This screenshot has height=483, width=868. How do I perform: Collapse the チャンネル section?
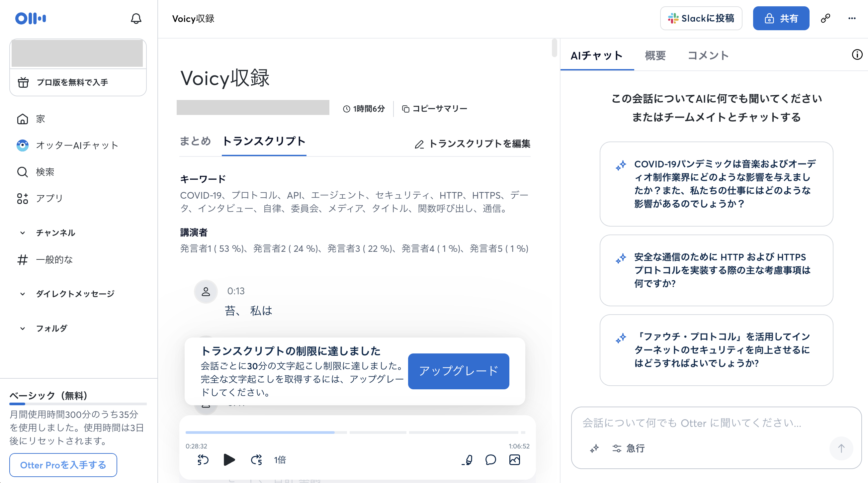[x=22, y=232]
